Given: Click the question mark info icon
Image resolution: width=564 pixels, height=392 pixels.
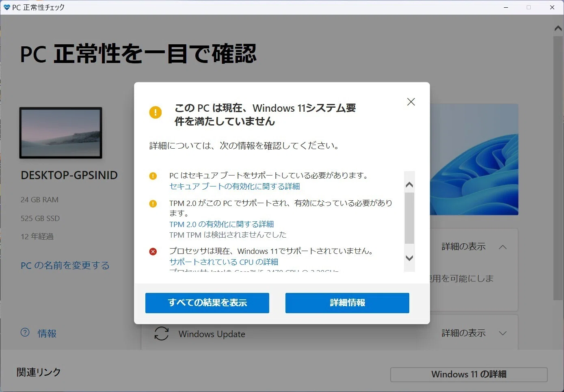Looking at the screenshot, I should 25,332.
